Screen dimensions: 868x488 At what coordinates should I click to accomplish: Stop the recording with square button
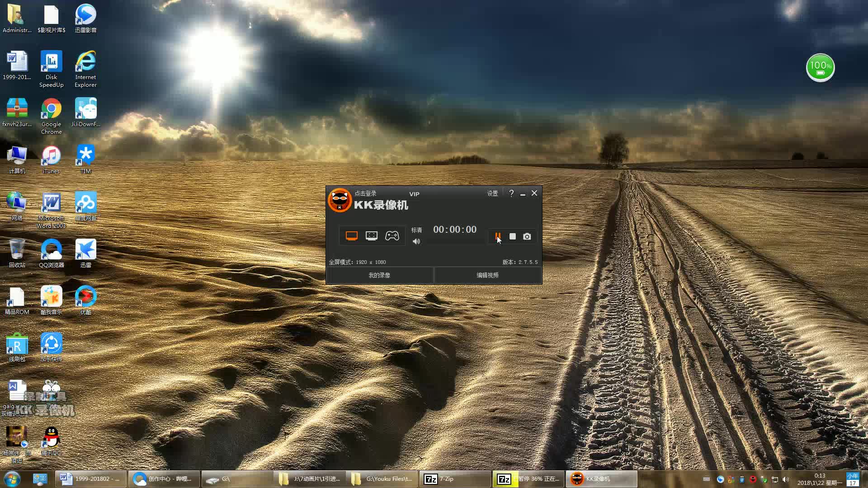513,236
